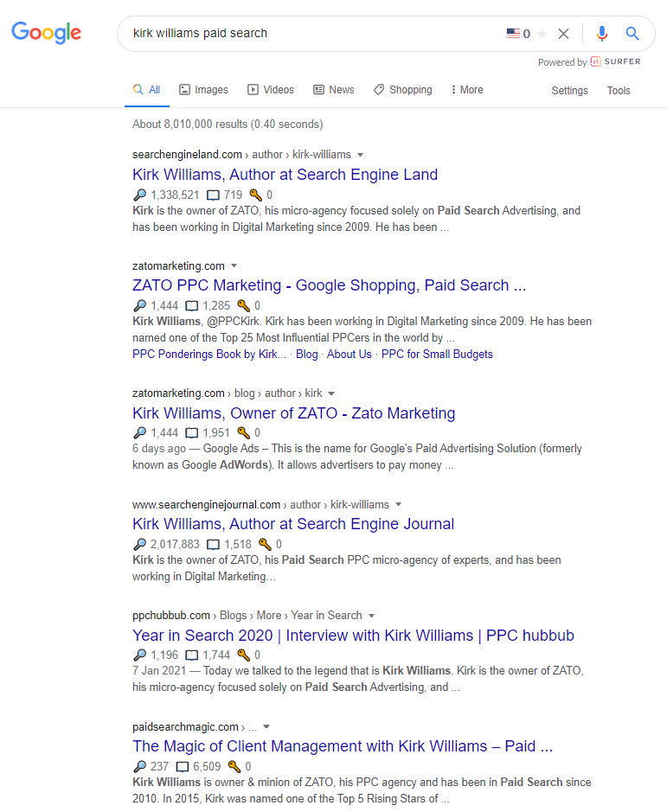The height and width of the screenshot is (812, 667).
Task: Click the Tools button
Action: click(619, 91)
